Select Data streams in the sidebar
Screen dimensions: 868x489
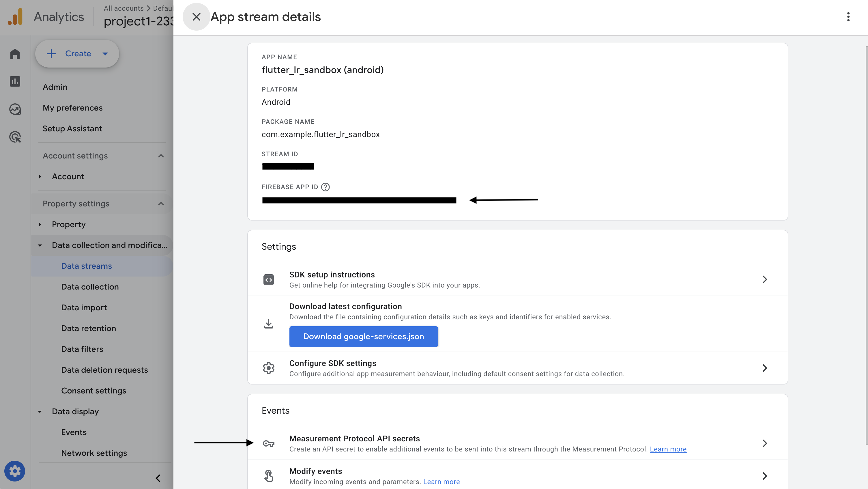coord(86,266)
